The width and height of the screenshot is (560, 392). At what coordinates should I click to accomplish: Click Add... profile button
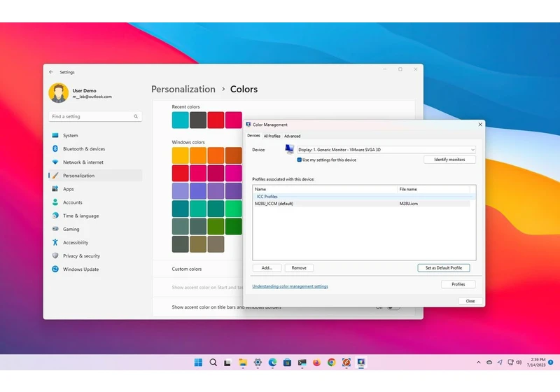(x=267, y=268)
